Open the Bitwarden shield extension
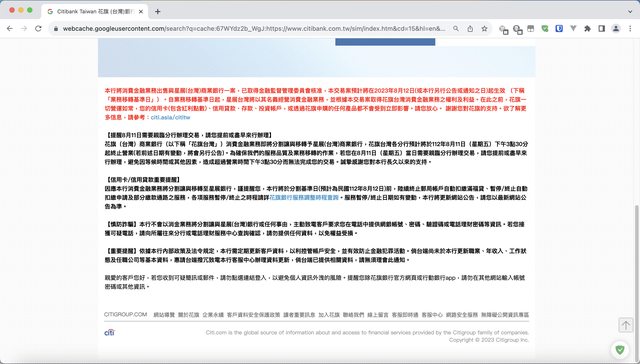This screenshot has width=640, height=364. coord(559,29)
